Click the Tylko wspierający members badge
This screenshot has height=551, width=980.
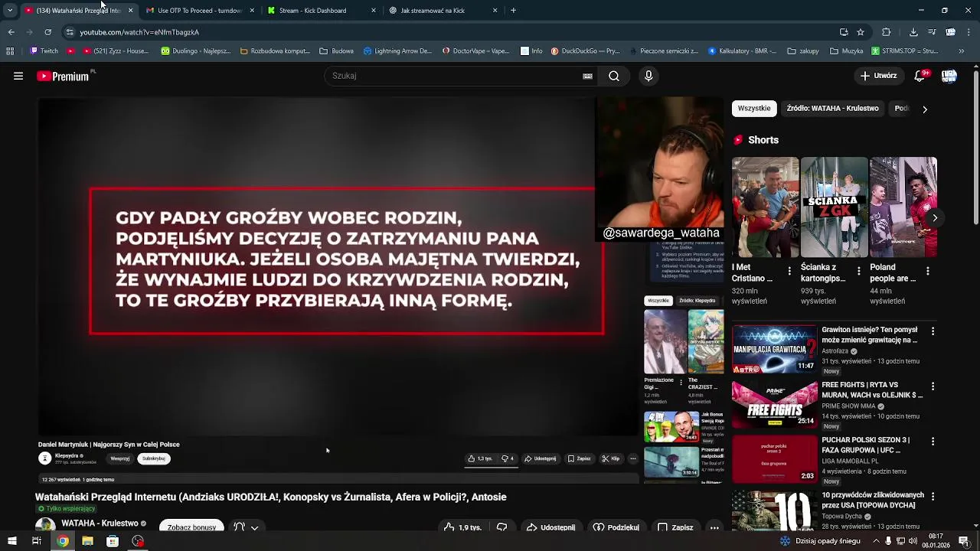(x=67, y=509)
